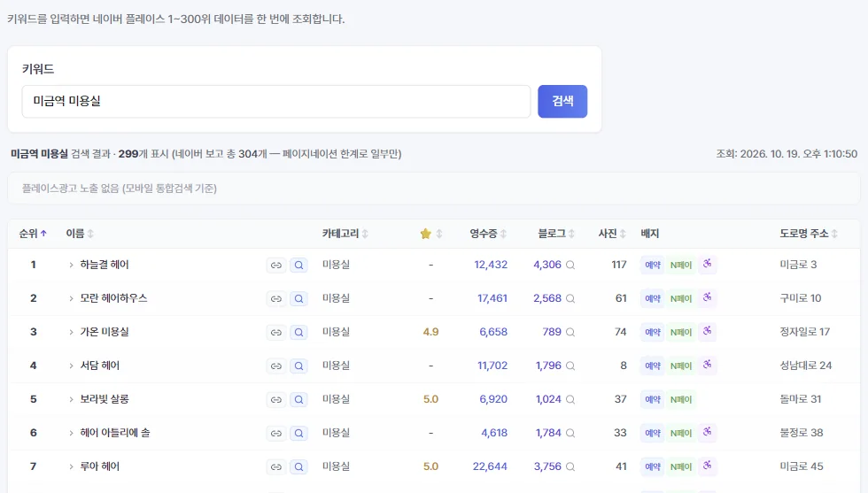Click rating value 4.9 for 가온 미용실
The height and width of the screenshot is (493, 868).
[430, 332]
